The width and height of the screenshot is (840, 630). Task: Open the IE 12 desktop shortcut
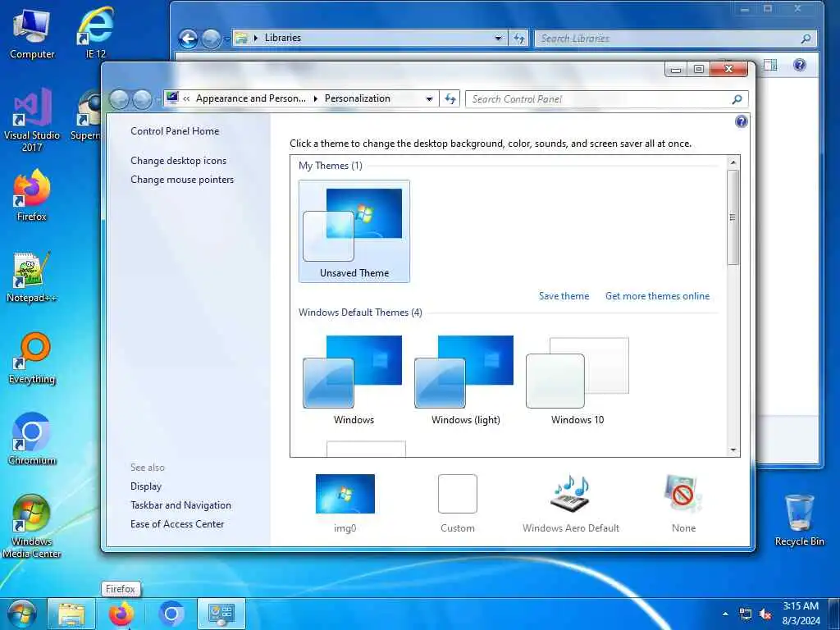point(95,33)
